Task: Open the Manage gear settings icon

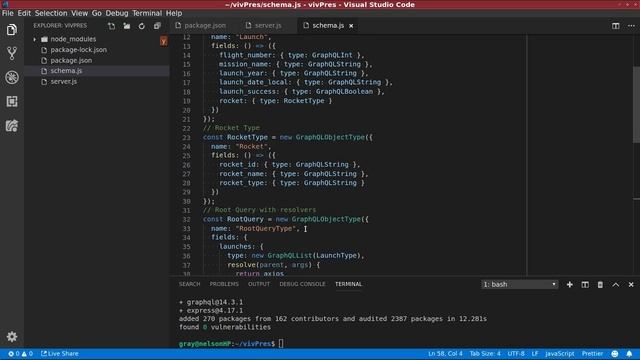Action: tap(12, 336)
